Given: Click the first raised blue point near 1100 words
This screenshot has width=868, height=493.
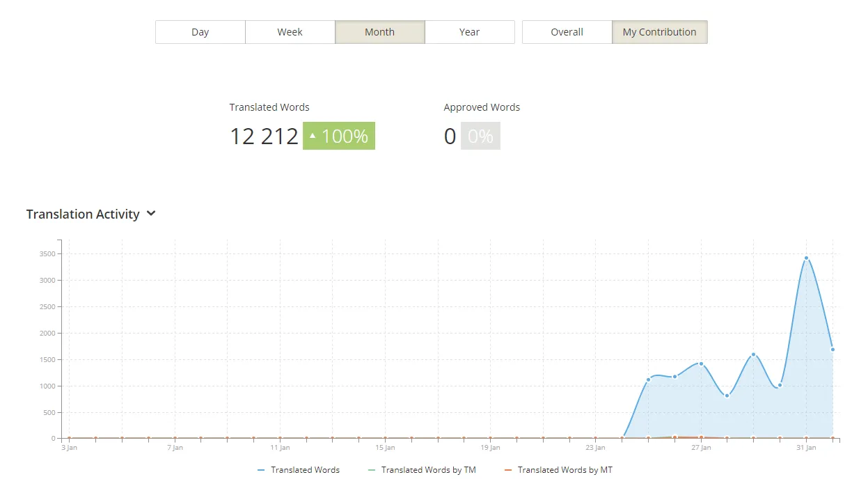Looking at the screenshot, I should pos(648,379).
